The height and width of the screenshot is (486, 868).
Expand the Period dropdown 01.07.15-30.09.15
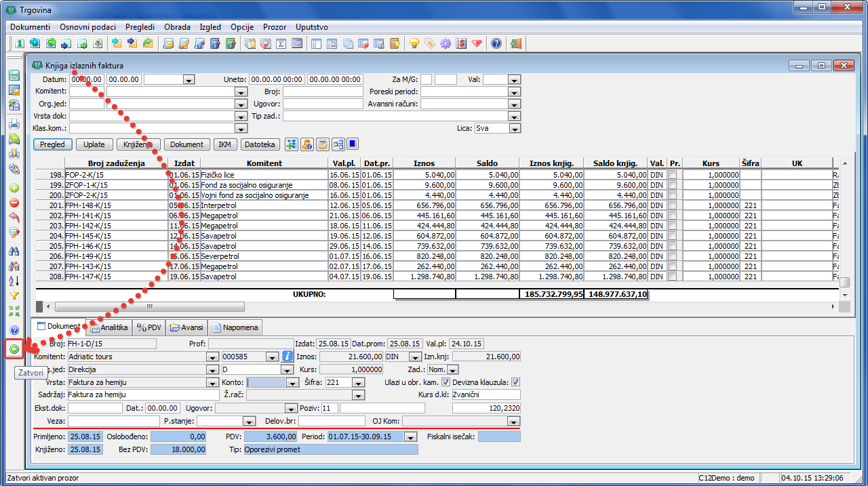pos(410,437)
